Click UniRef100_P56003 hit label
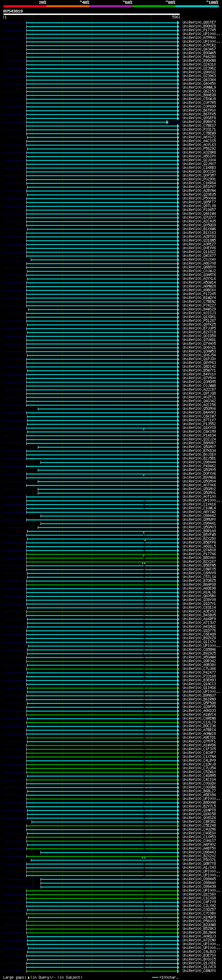Viewport: 222px width, 980px height. tap(199, 921)
